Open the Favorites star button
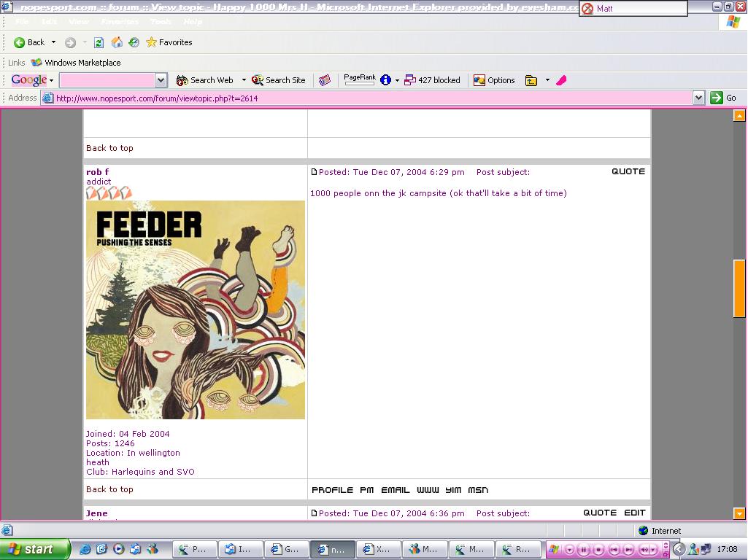Image resolution: width=748 pixels, height=560 pixels. tap(169, 42)
